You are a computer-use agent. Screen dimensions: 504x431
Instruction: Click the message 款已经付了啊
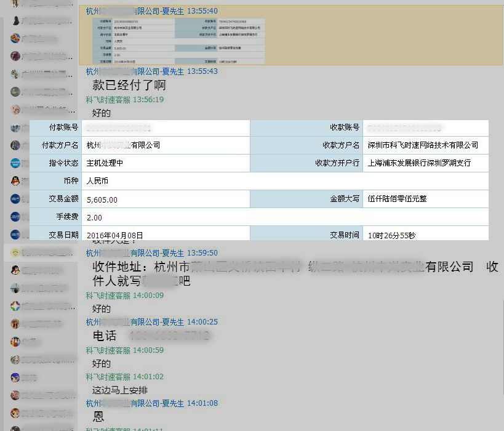pos(129,86)
